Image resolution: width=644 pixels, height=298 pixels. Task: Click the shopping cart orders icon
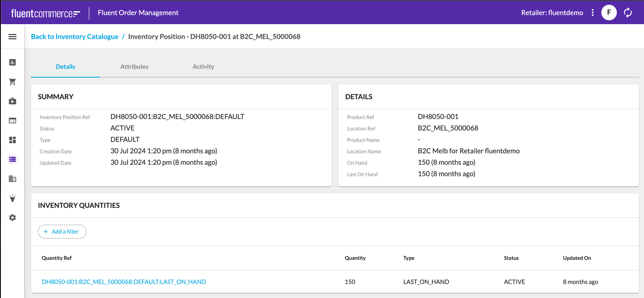(13, 82)
